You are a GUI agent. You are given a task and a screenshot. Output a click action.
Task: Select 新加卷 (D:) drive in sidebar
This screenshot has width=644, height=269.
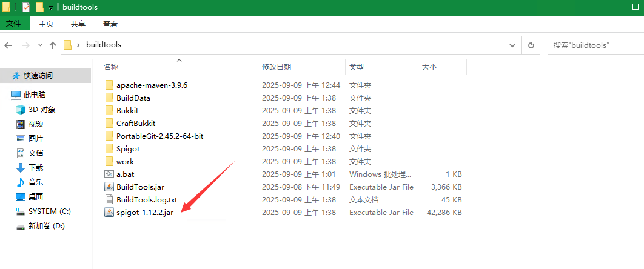click(46, 226)
